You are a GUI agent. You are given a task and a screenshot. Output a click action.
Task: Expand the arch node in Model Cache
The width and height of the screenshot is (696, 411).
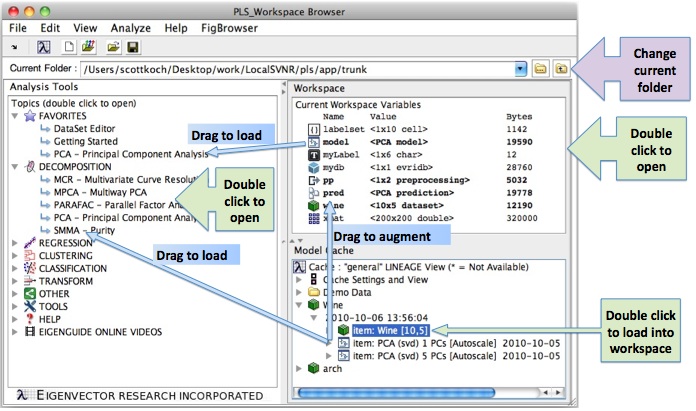pyautogui.click(x=298, y=369)
